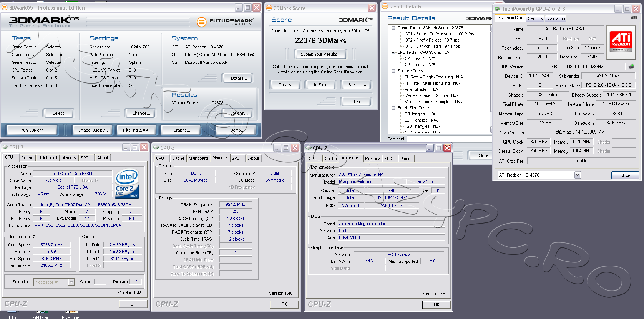The height and width of the screenshot is (319, 644).
Task: Click the Core Speed 5238.7 MHz value
Action: coord(51,245)
